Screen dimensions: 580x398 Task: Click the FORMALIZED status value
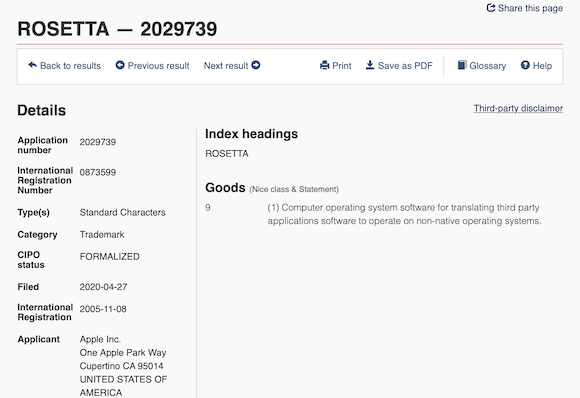[109, 257]
